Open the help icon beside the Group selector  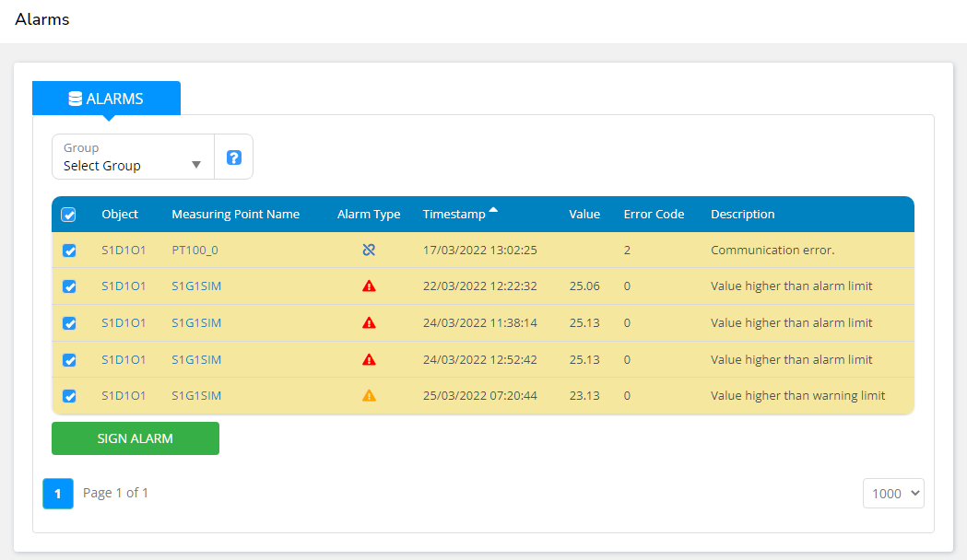[x=233, y=156]
